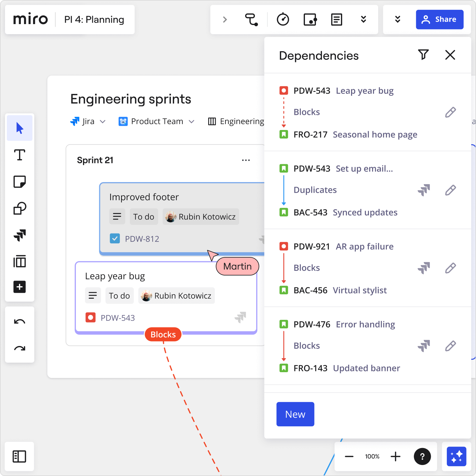This screenshot has width=476, height=476.
Task: Open description icon on Improved footer card
Action: pyautogui.click(x=117, y=217)
